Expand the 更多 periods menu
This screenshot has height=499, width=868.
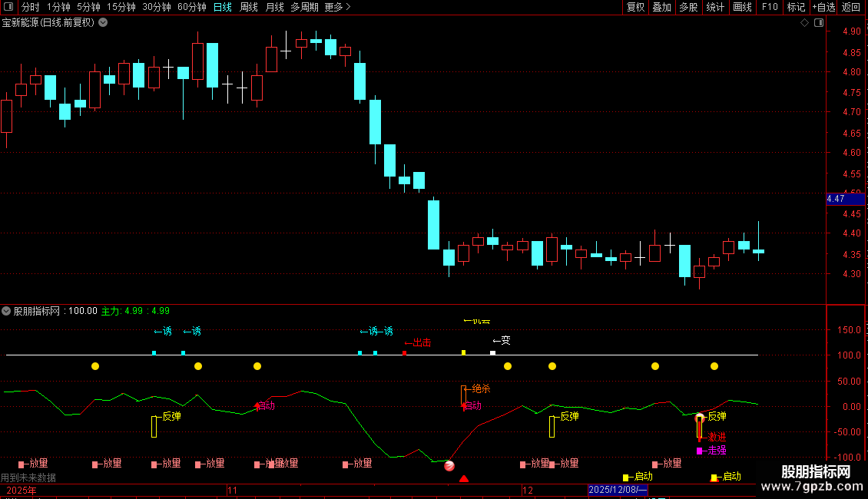(337, 7)
